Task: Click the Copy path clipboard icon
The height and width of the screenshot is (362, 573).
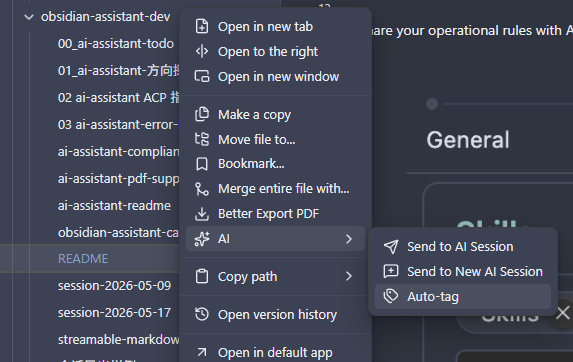Action: [x=202, y=277]
